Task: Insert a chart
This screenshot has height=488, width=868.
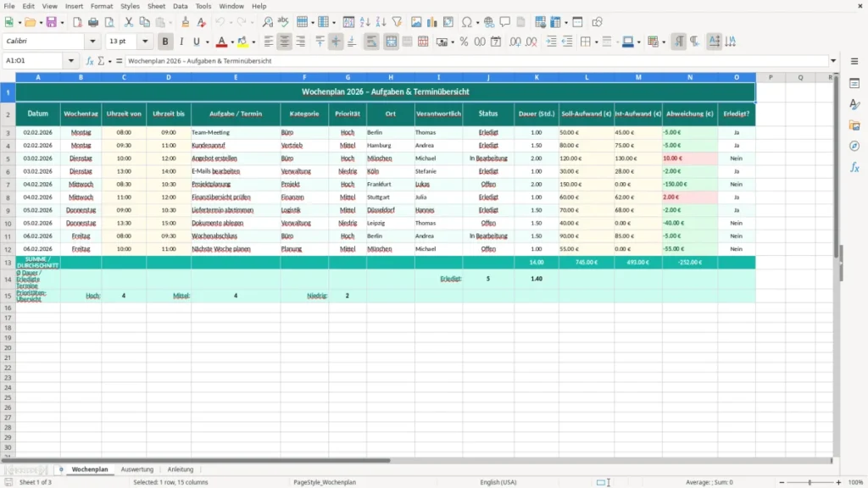Action: coord(432,22)
